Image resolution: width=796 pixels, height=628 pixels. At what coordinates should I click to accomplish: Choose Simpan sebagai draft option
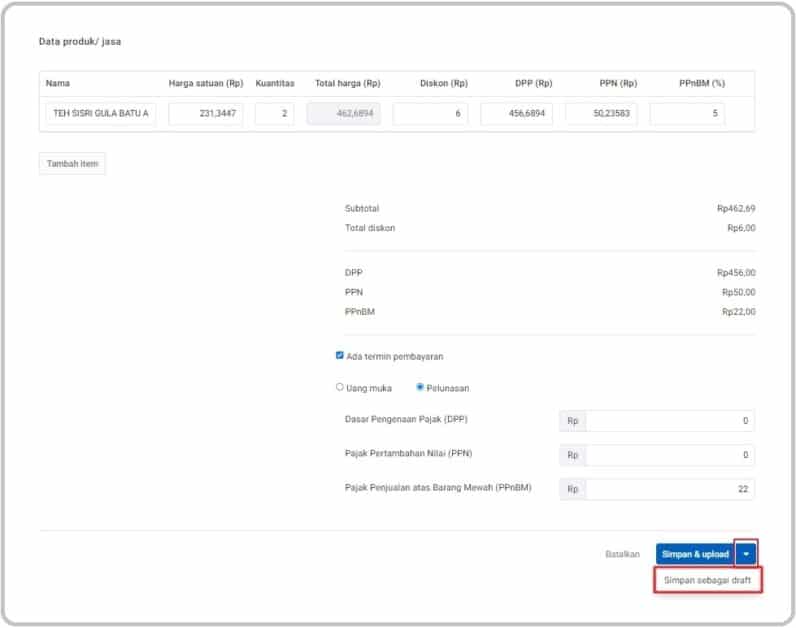(708, 580)
